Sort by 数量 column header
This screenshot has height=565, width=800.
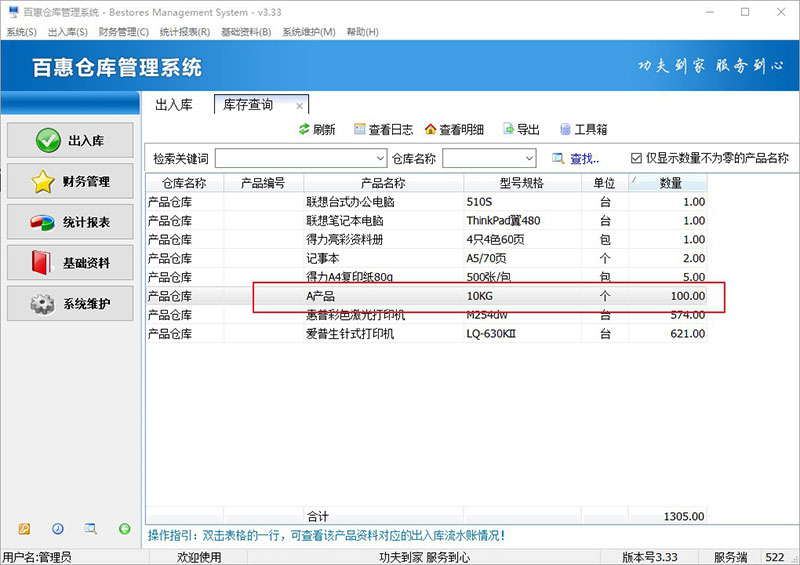click(668, 183)
